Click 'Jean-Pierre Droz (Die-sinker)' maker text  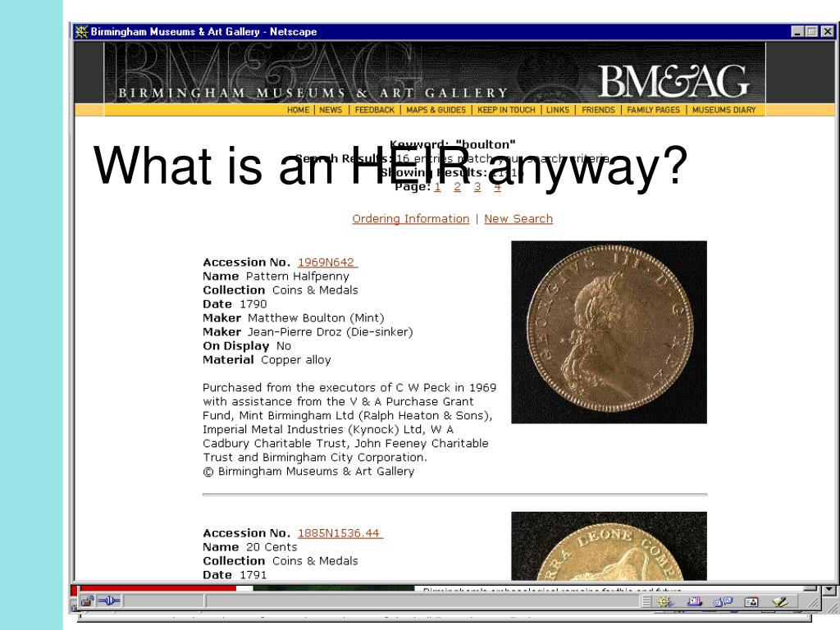pos(330,332)
